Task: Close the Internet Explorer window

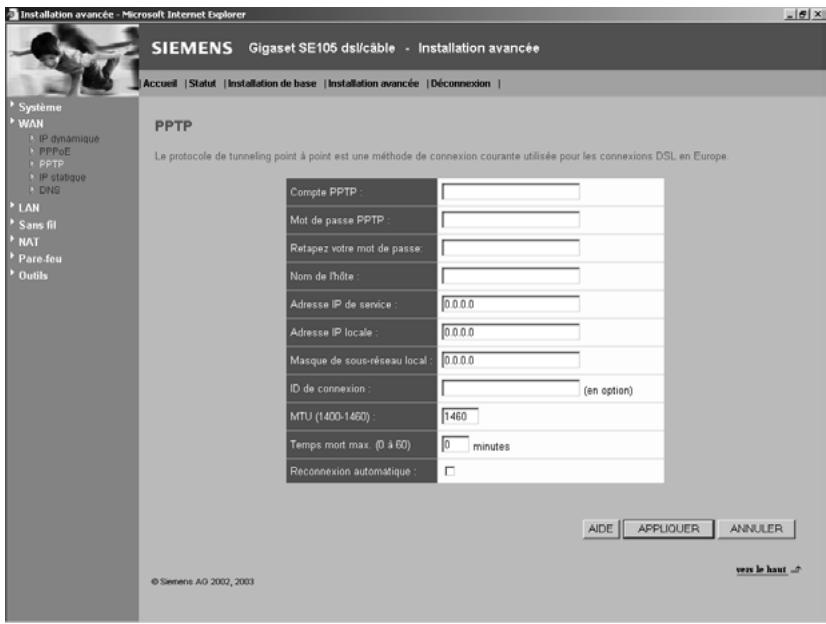Action: coord(817,15)
